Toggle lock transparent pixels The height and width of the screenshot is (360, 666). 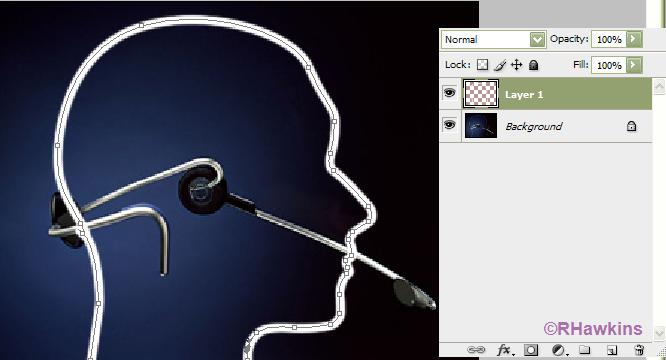(x=482, y=65)
